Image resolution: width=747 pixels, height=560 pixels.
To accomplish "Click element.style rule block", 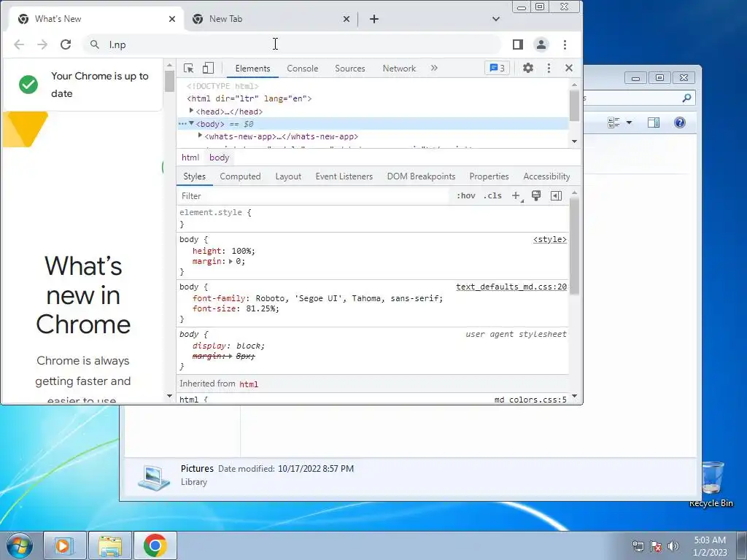I will [x=373, y=218].
